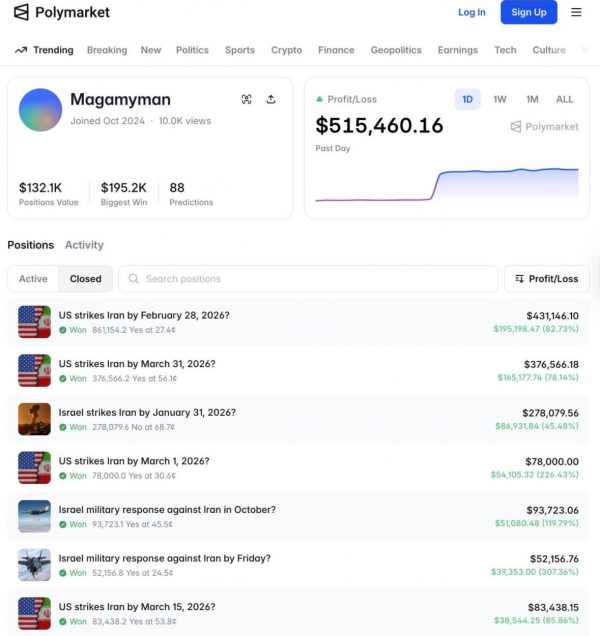This screenshot has width=600, height=636.
Task: Switch chart to 1W timeframe
Action: (500, 99)
